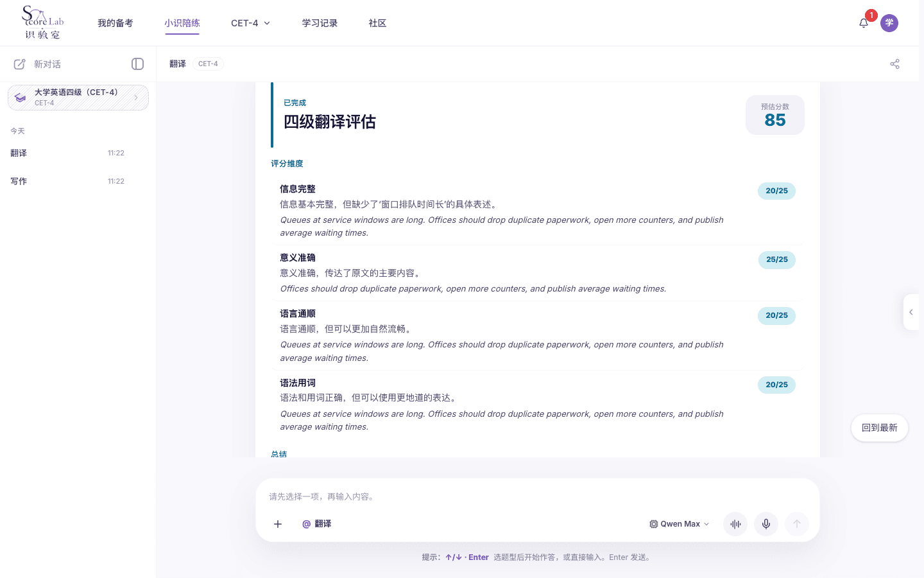Viewport: 924px width, 578px height.
Task: Click the 信息完整 20/25 score badge
Action: pyautogui.click(x=776, y=191)
